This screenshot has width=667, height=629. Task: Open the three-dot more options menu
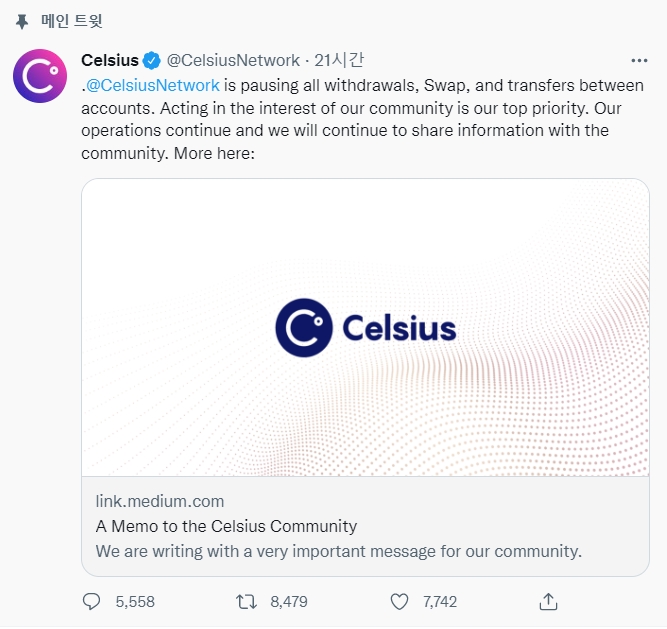tap(639, 60)
